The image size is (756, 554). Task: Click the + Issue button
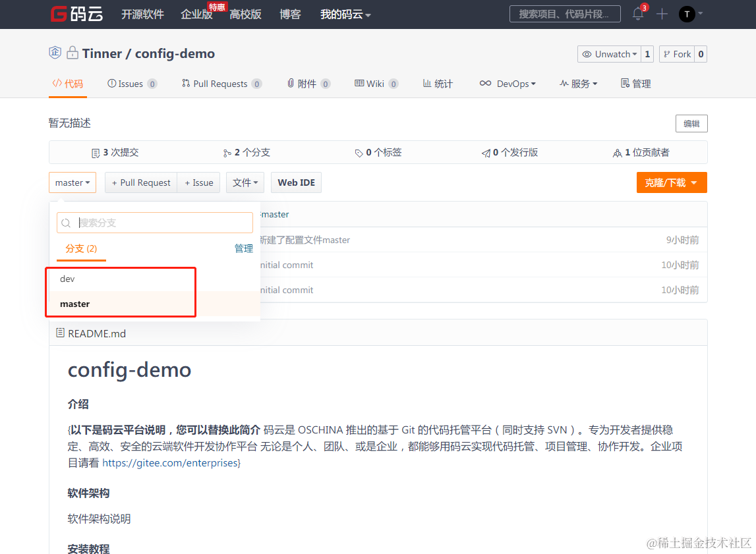coord(198,182)
